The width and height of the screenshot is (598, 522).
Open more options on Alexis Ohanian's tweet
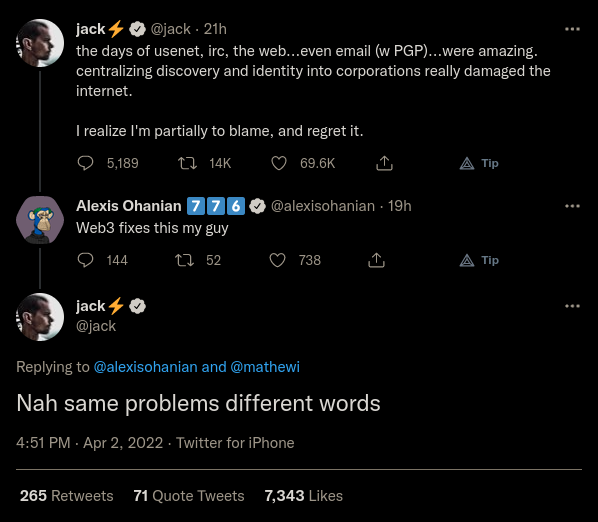coord(572,206)
